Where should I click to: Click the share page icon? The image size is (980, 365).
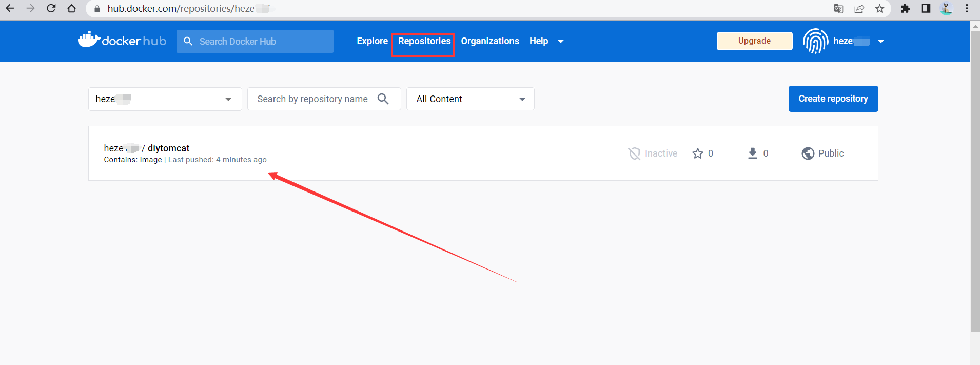[859, 8]
